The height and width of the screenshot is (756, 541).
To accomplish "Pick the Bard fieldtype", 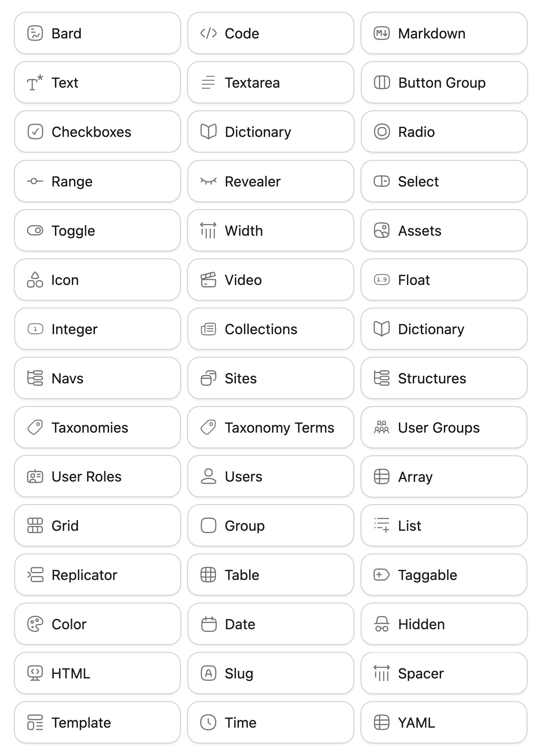I will pos(97,33).
